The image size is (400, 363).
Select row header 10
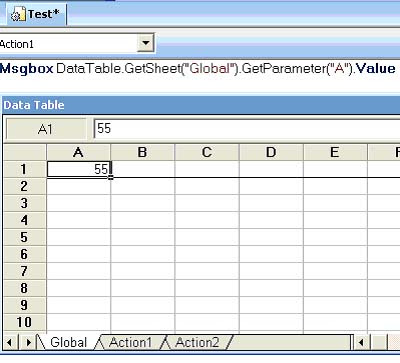click(x=24, y=322)
